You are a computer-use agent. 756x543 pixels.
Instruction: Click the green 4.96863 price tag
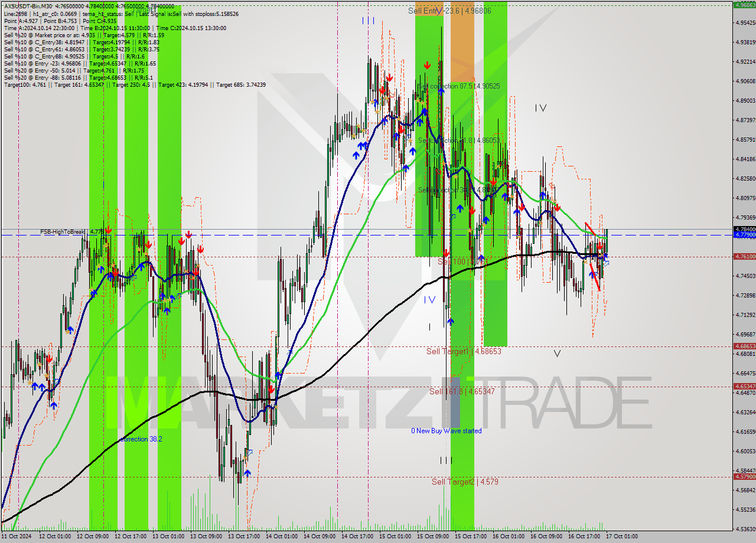[744, 5]
